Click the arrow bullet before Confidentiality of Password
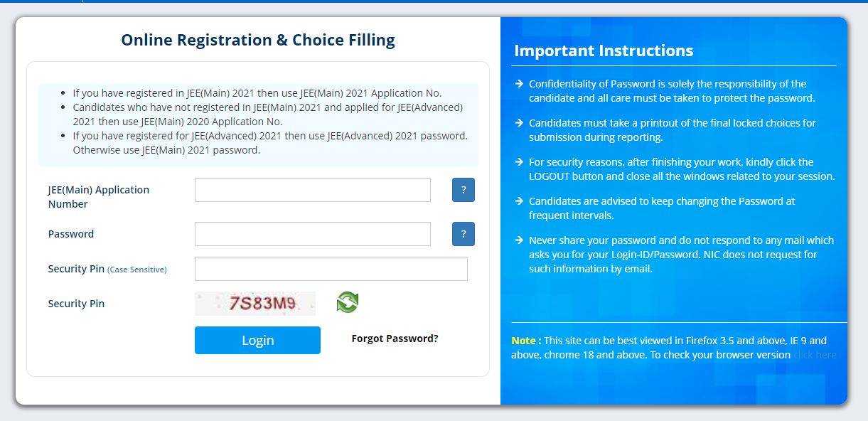Screen dimensions: 868x421 520,84
